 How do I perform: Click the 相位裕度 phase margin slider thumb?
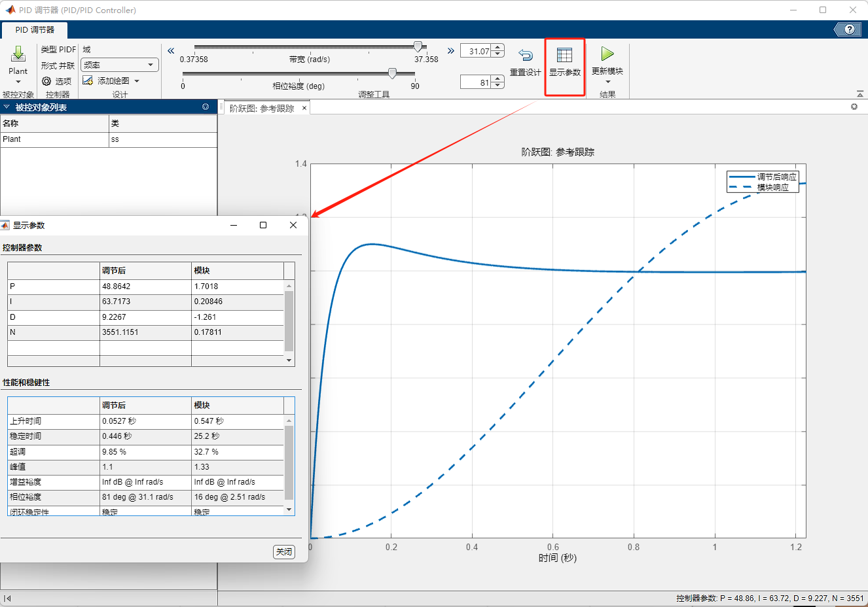392,73
